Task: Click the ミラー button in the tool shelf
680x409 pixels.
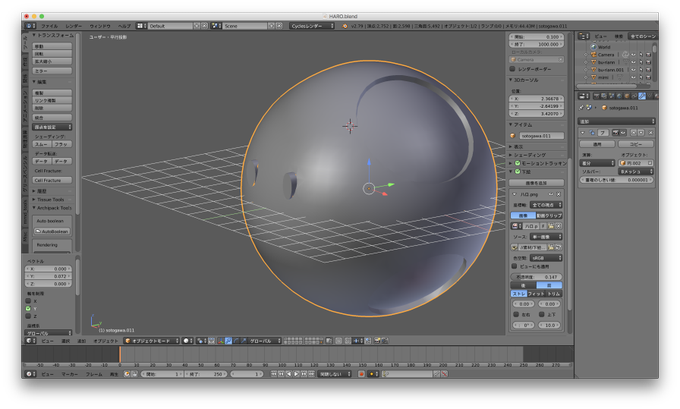Action: click(52, 71)
